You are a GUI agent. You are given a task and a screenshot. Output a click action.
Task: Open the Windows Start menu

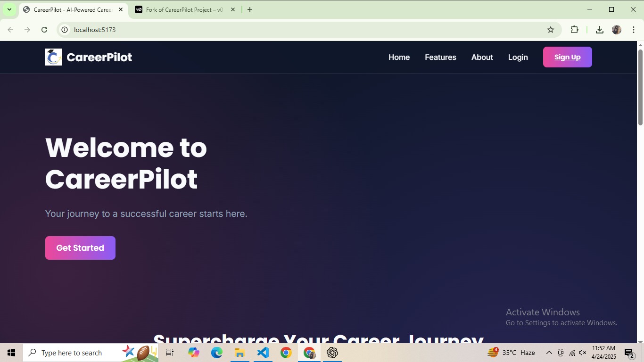click(x=11, y=353)
